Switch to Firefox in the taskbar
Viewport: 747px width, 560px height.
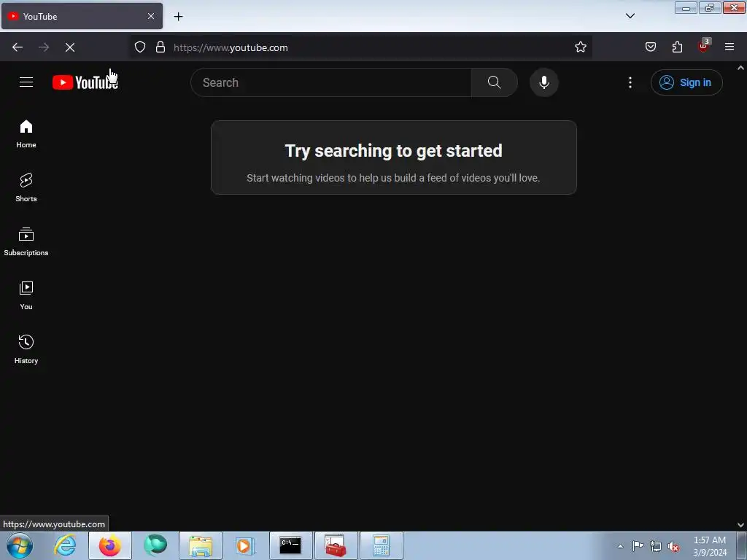pyautogui.click(x=110, y=545)
